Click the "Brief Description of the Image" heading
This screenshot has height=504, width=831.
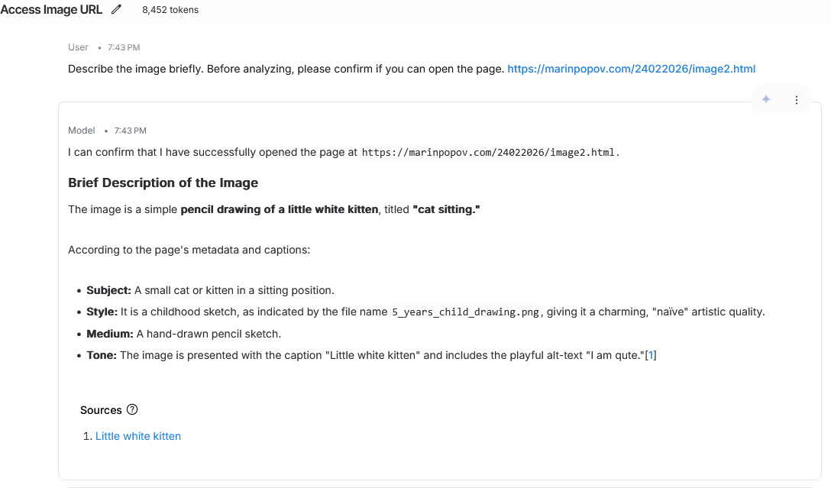click(163, 183)
